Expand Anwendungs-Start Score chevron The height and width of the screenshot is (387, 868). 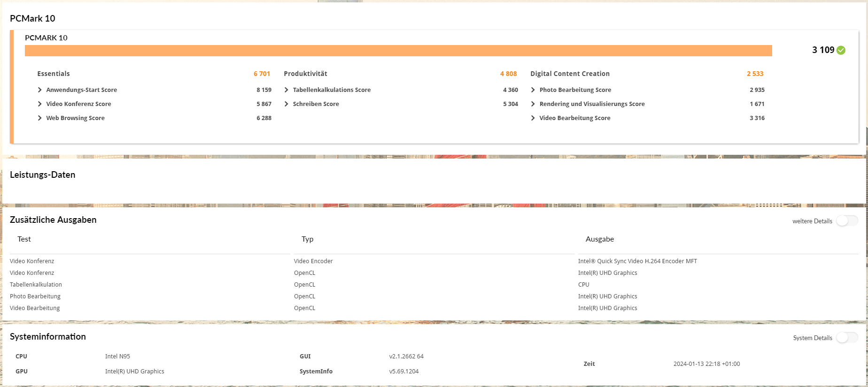[x=40, y=90]
